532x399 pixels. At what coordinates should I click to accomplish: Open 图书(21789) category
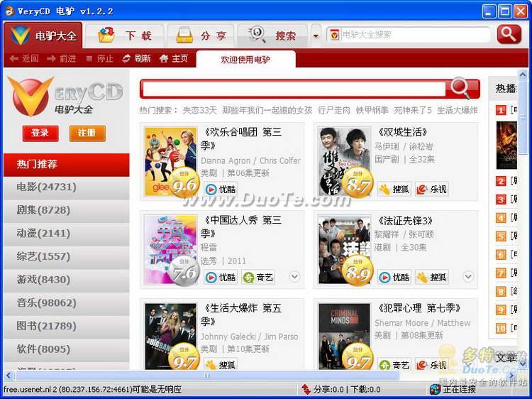pos(66,326)
